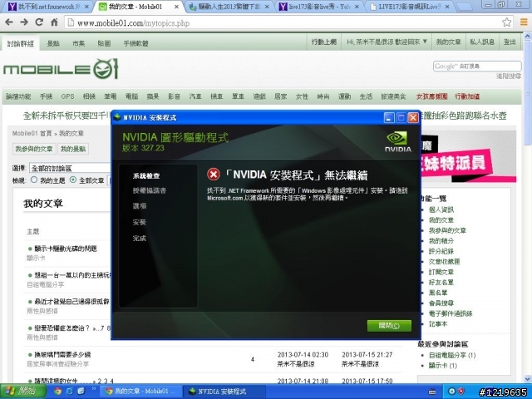Open 景點 site tab
Image resolution: width=532 pixels, height=399 pixels.
[x=53, y=43]
